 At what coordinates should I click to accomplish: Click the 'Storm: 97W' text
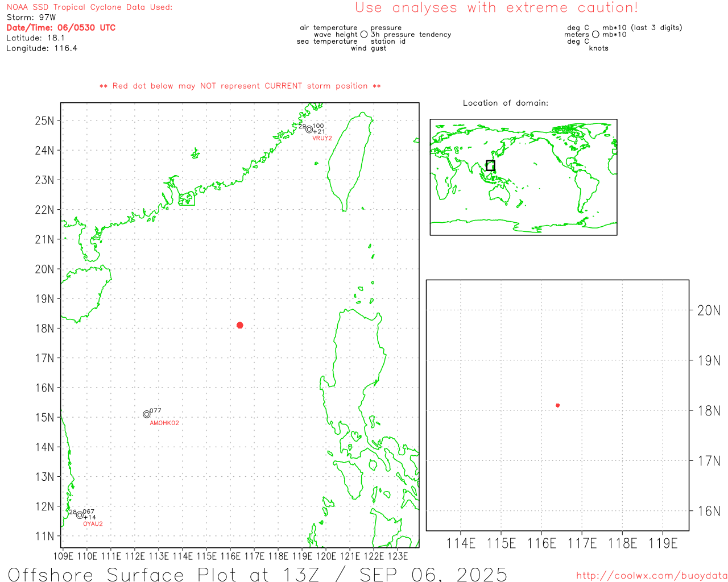point(31,18)
